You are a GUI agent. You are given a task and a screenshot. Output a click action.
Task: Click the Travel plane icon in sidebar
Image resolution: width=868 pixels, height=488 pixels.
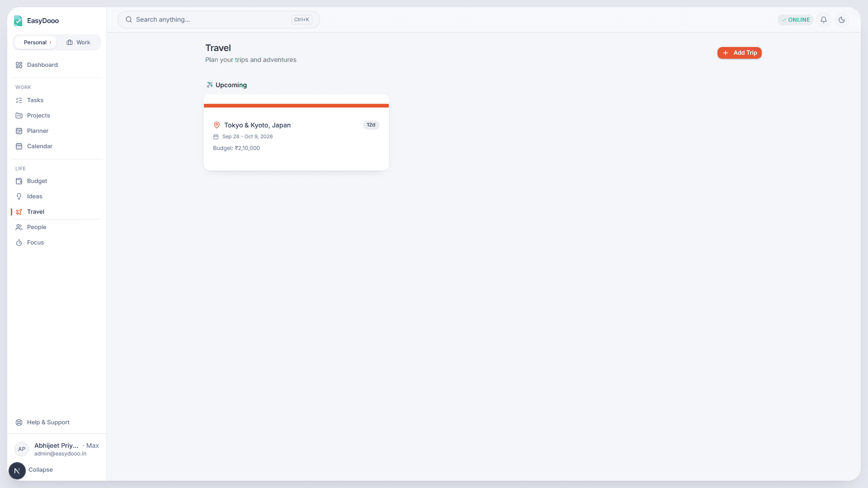pos(19,212)
